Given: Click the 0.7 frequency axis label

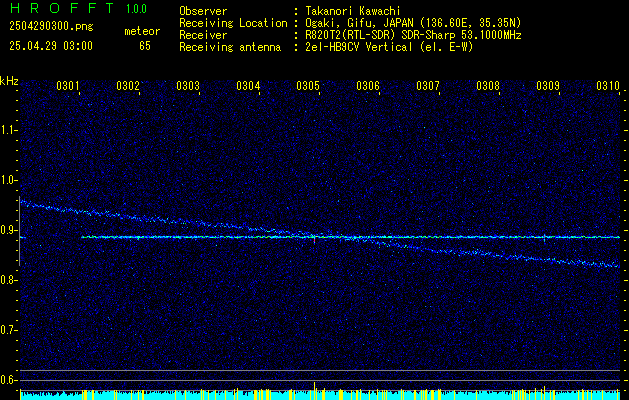Looking at the screenshot, I should (x=7, y=330).
